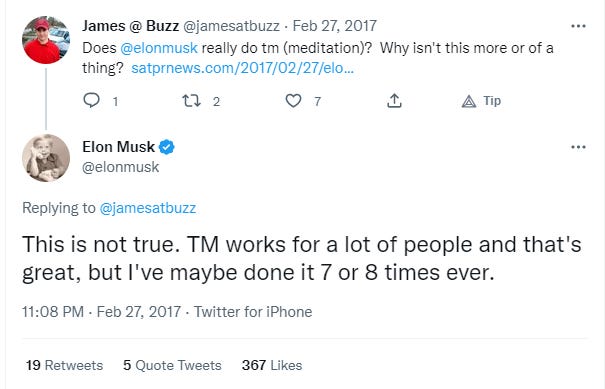View the 5 Quote Tweets list
The image size is (605, 389).
pyautogui.click(x=172, y=365)
